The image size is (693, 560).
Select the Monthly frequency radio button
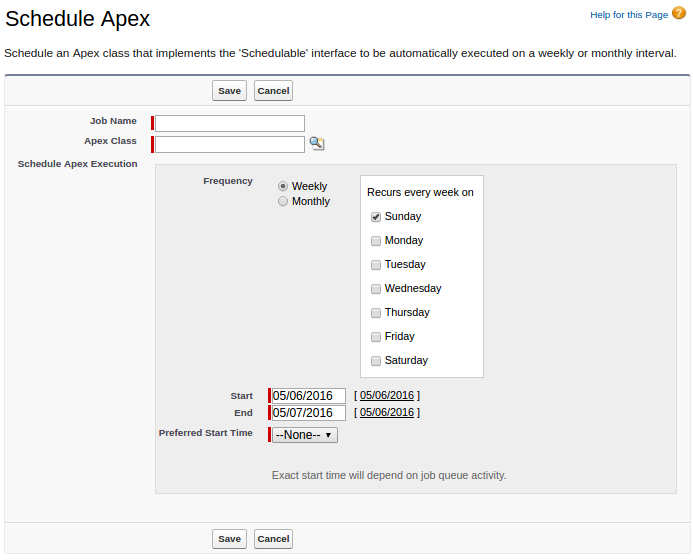tap(283, 201)
